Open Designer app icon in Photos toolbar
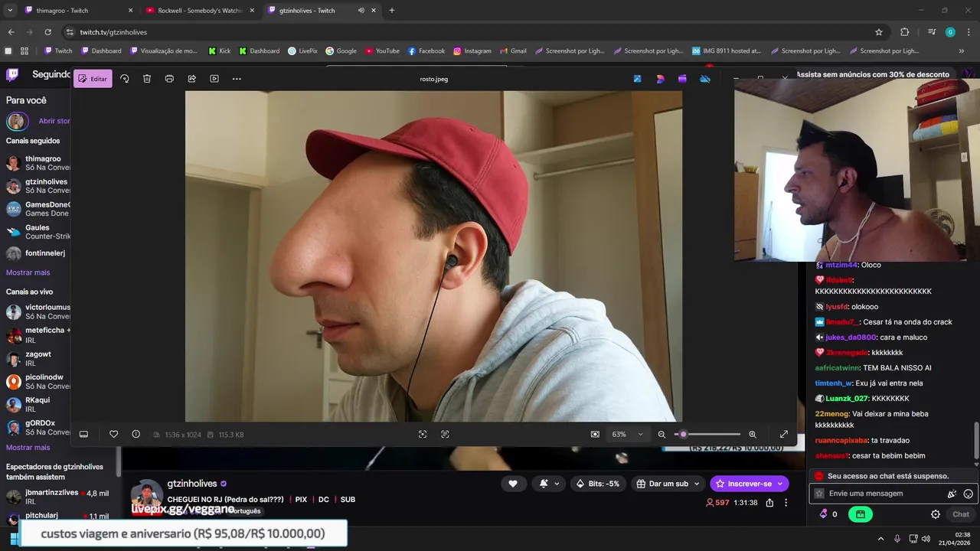The image size is (980, 551). tap(660, 79)
